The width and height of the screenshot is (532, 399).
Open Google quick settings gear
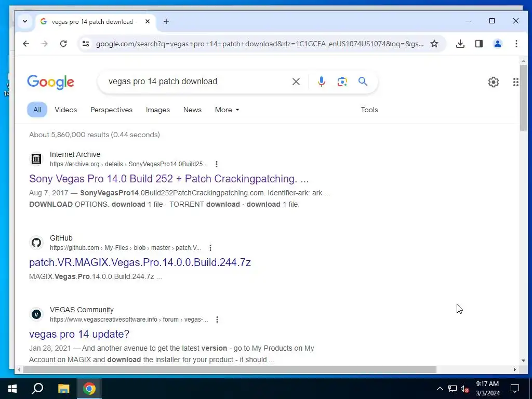494,82
